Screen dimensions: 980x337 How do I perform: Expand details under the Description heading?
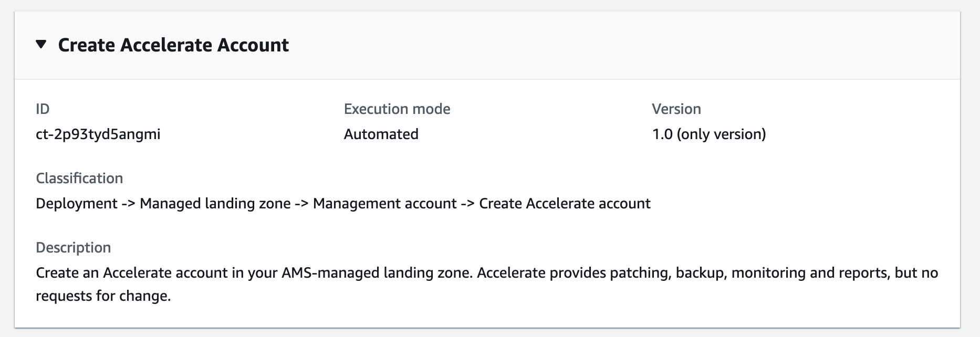pyautogui.click(x=73, y=247)
